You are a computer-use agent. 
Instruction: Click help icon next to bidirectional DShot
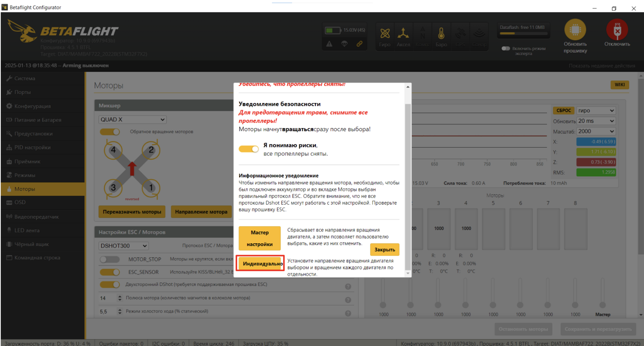tap(348, 287)
